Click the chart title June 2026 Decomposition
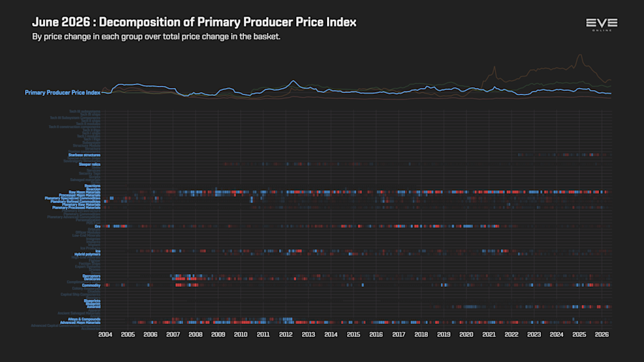Image resolution: width=644 pixels, height=362 pixels. [x=194, y=22]
